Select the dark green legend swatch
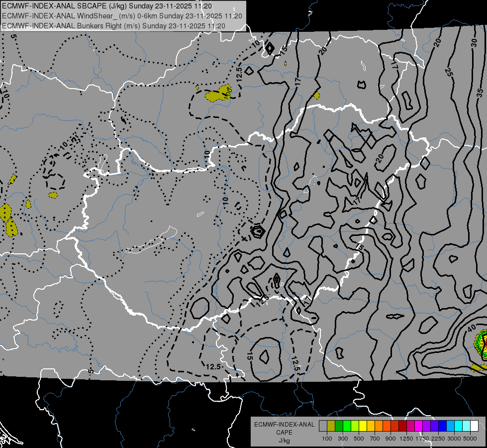 (339, 426)
